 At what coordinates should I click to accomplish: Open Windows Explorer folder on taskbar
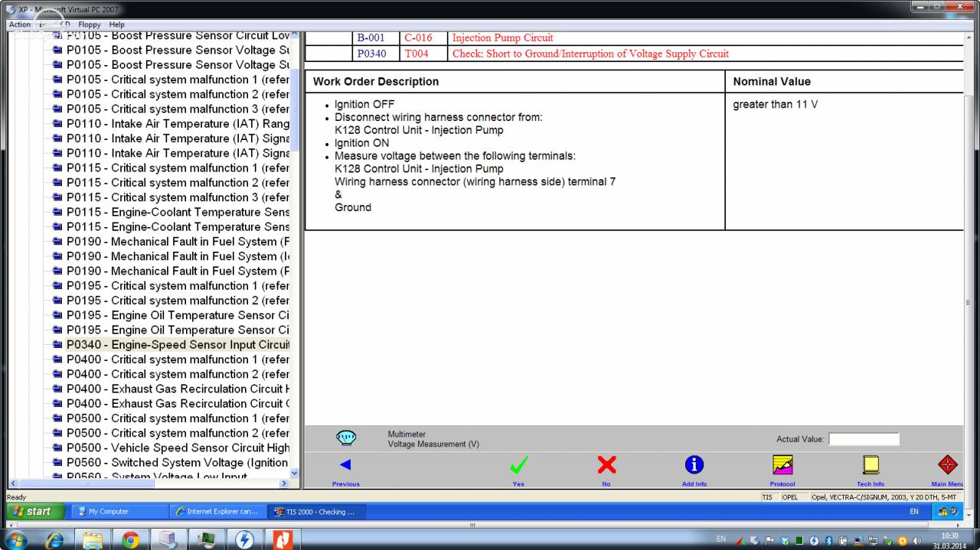coord(93,540)
